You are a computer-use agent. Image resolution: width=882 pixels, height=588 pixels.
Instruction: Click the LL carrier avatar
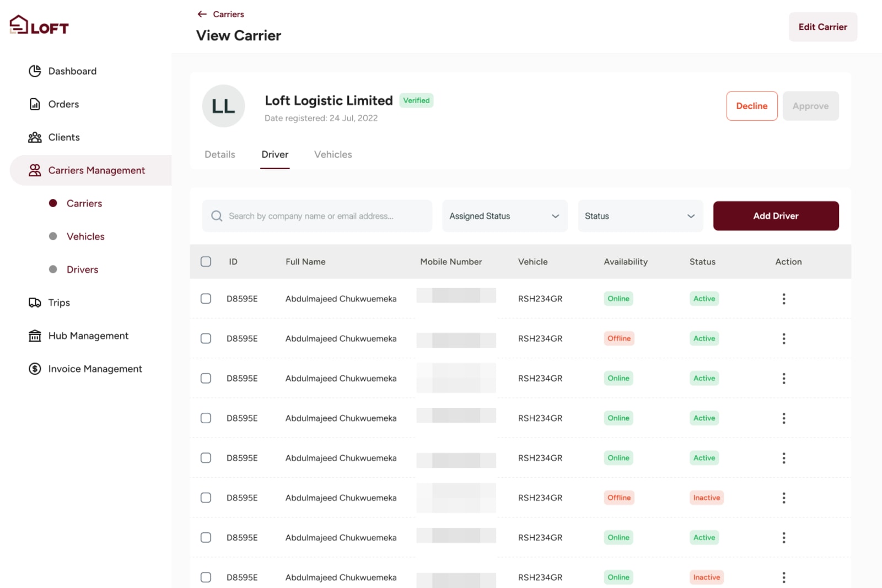tap(223, 106)
